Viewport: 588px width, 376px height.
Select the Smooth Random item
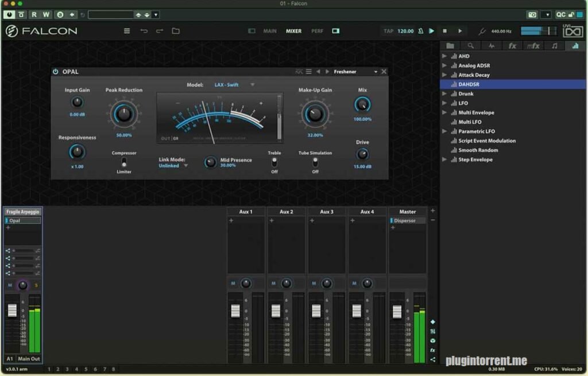[478, 150]
